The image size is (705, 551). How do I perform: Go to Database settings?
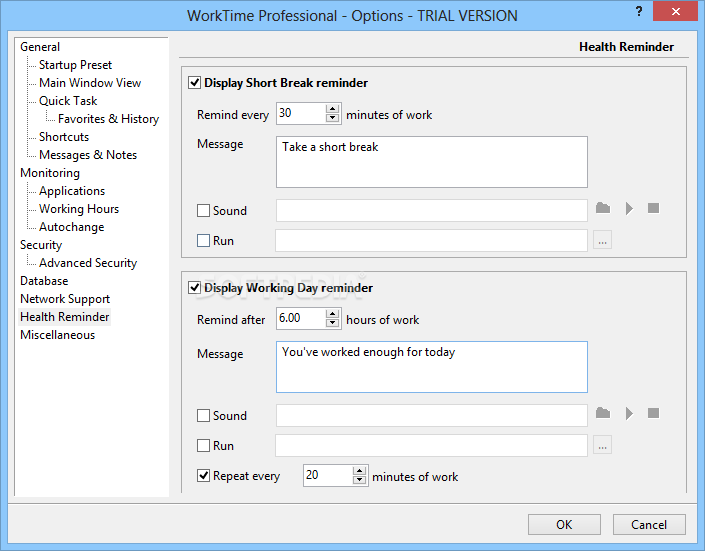coord(44,281)
